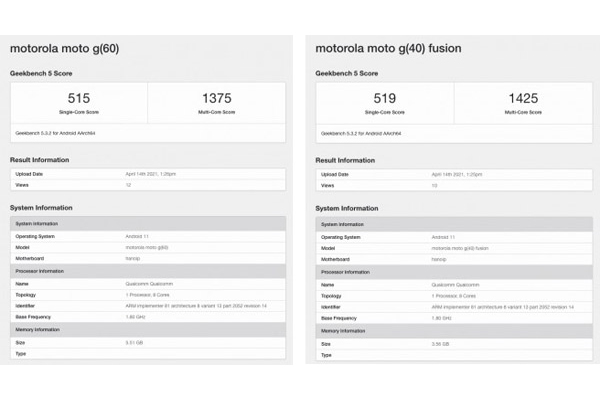Viewport: 600px width, 400px height.
Task: Select the 1425 multi-core score
Action: click(521, 98)
